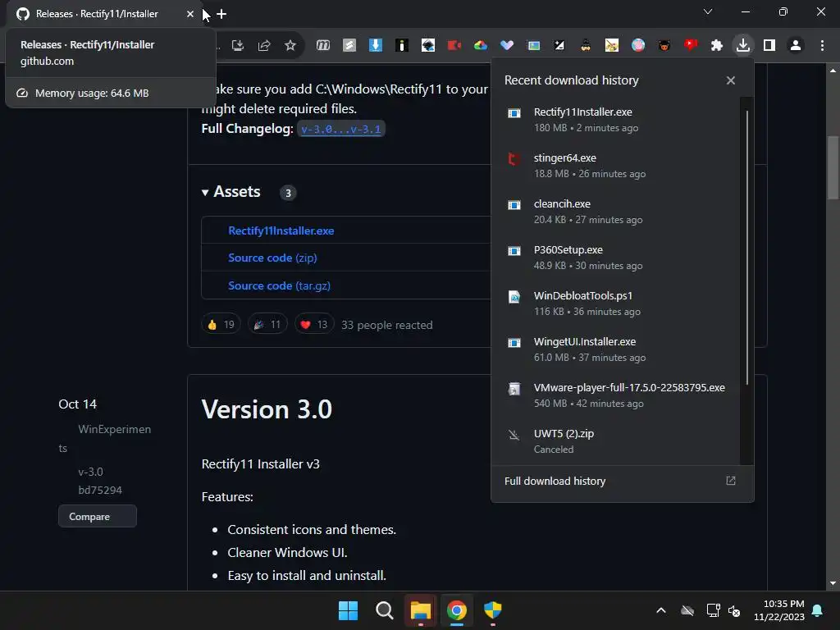Image resolution: width=840 pixels, height=630 pixels.
Task: Open the pink pig face extension icon
Action: 638,46
